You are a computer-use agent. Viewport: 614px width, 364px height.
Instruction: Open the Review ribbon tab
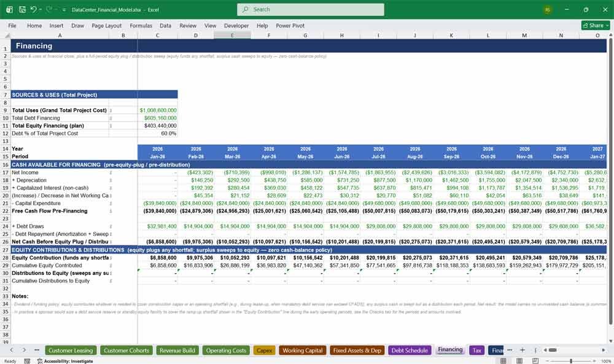tap(188, 25)
